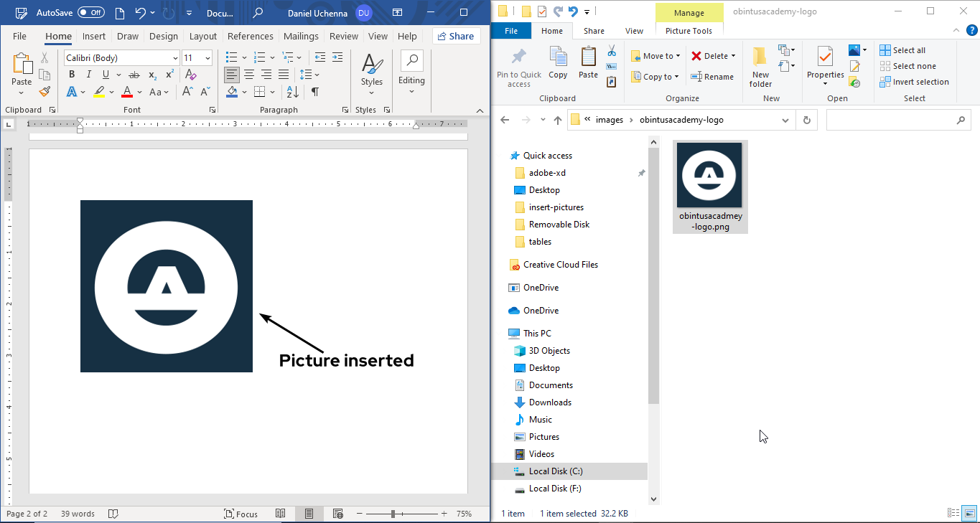Screen dimensions: 980x523
Task: Click the Italic formatting icon
Action: pyautogui.click(x=89, y=75)
